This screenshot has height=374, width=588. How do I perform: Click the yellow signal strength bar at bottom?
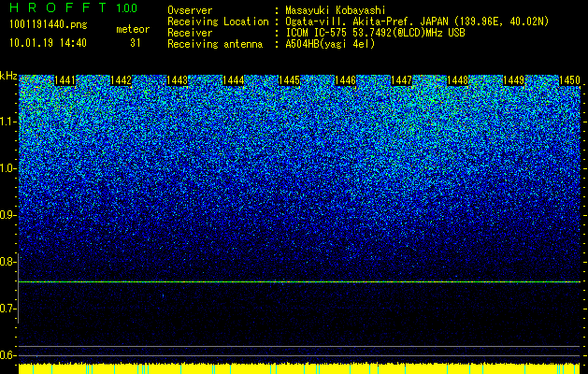[x=299, y=368]
